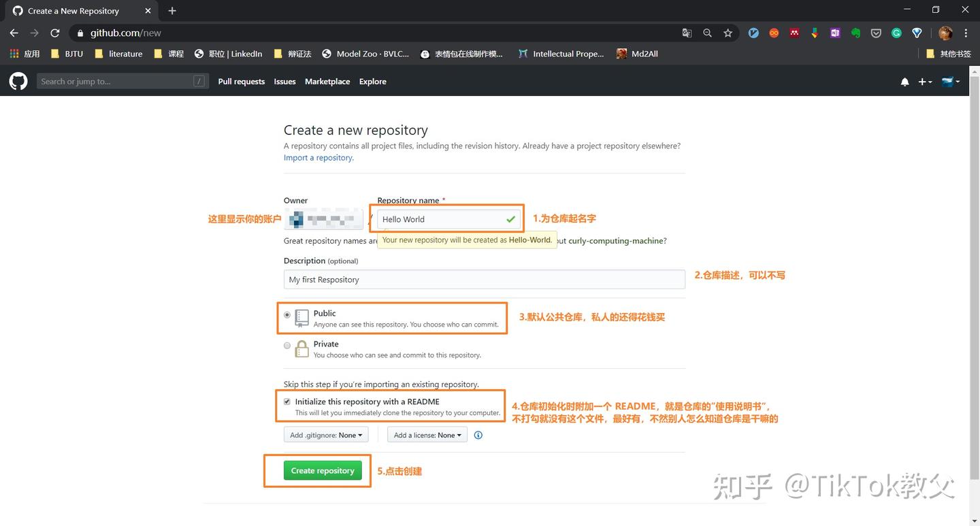
Task: Click your profile avatar in the header
Action: point(947,81)
